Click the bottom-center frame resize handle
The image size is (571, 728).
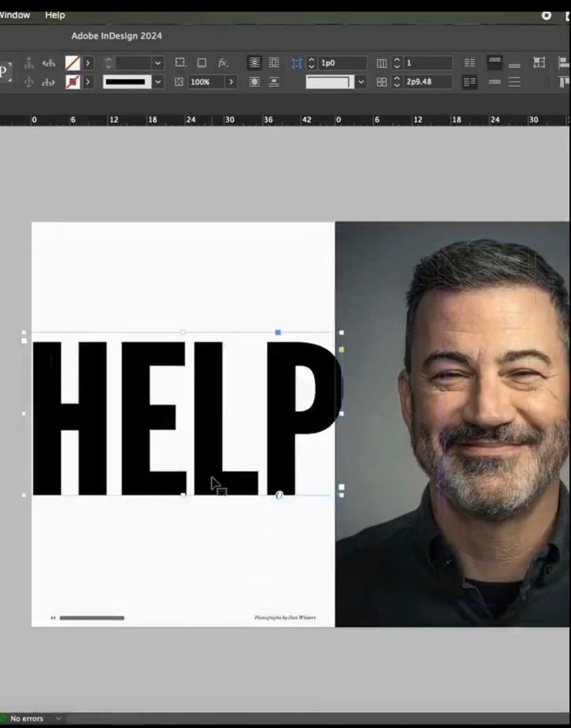click(x=183, y=496)
